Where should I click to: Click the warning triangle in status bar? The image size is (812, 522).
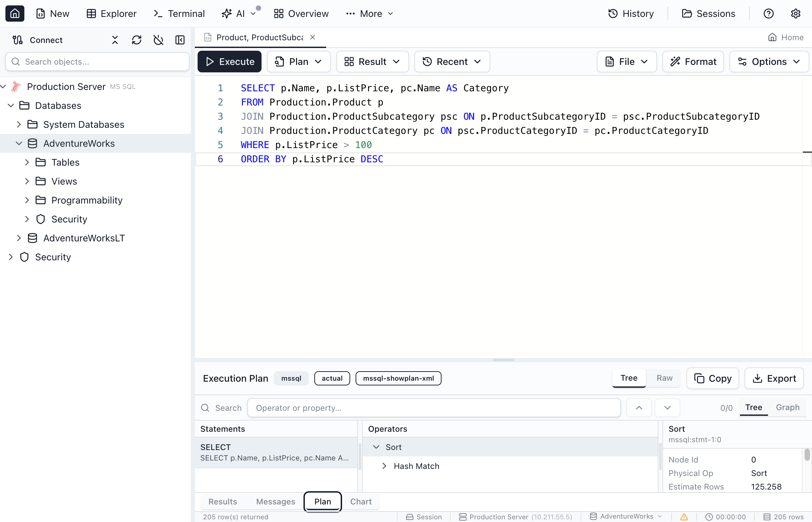(x=684, y=517)
